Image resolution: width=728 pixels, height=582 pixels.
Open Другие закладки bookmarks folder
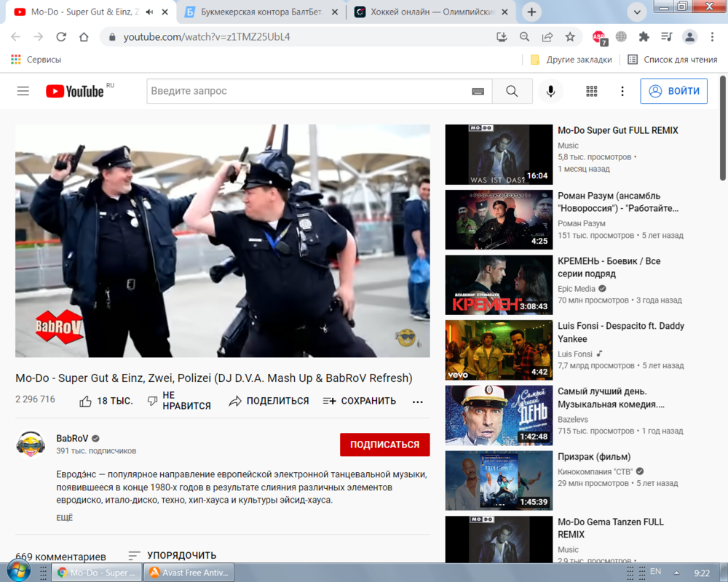[x=571, y=60]
